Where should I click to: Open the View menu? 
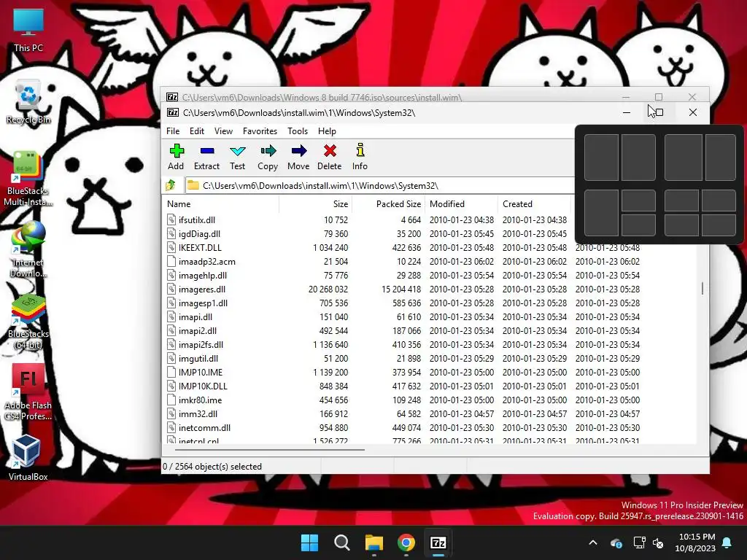coord(223,131)
